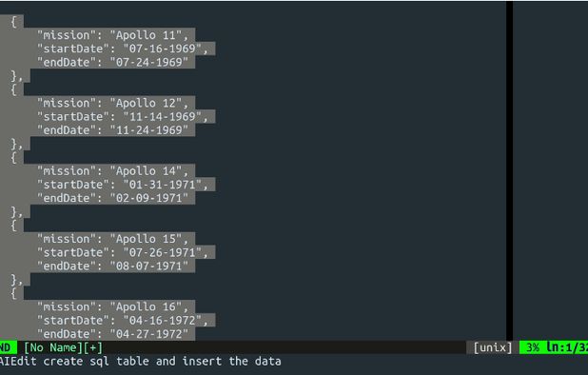Click the end date "11-24-1969"
Image resolution: width=588 pixels, height=375 pixels.
pos(148,130)
